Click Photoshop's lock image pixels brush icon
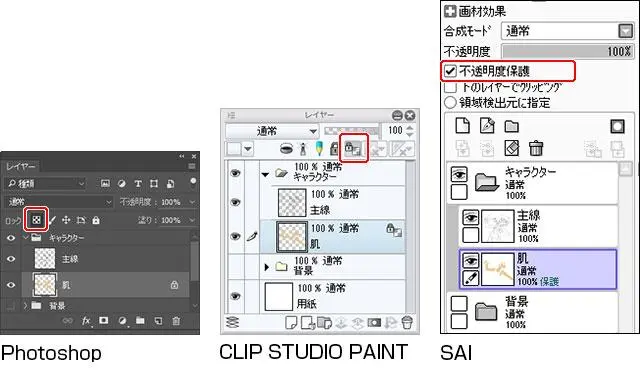The image size is (640, 370). (53, 220)
